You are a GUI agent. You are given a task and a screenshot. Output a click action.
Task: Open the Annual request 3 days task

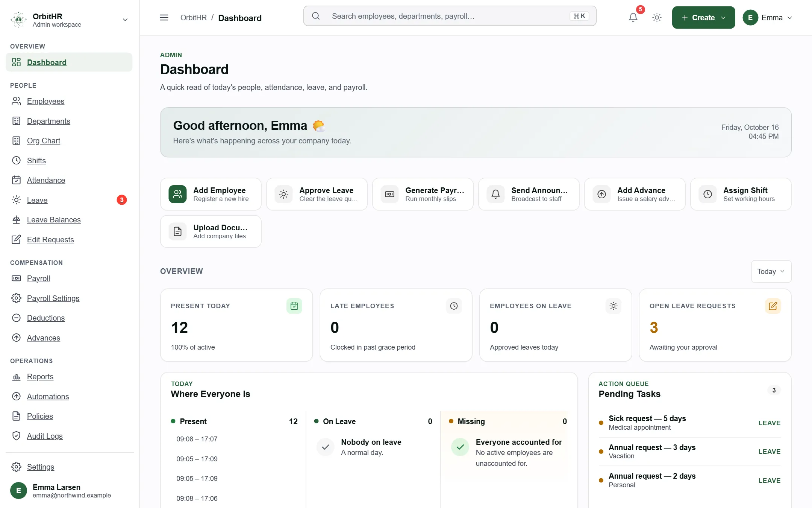point(689,452)
